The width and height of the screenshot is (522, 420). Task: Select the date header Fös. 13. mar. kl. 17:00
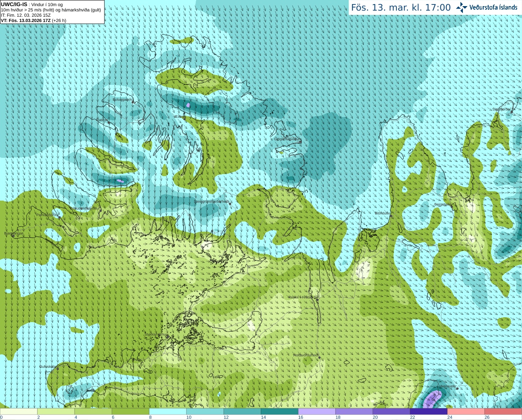click(x=401, y=8)
